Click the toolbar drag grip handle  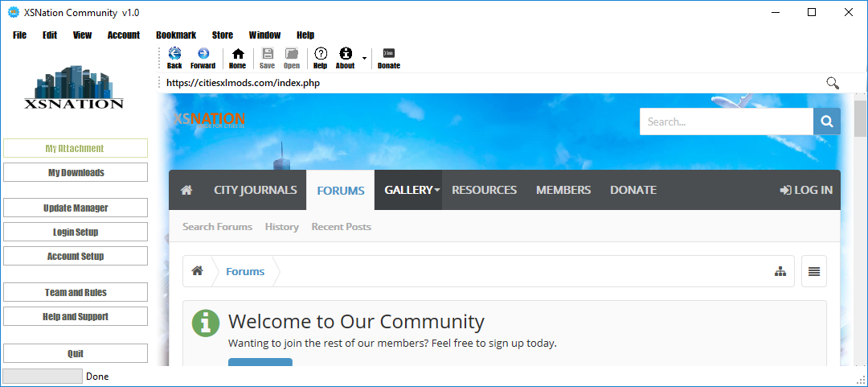(160, 58)
